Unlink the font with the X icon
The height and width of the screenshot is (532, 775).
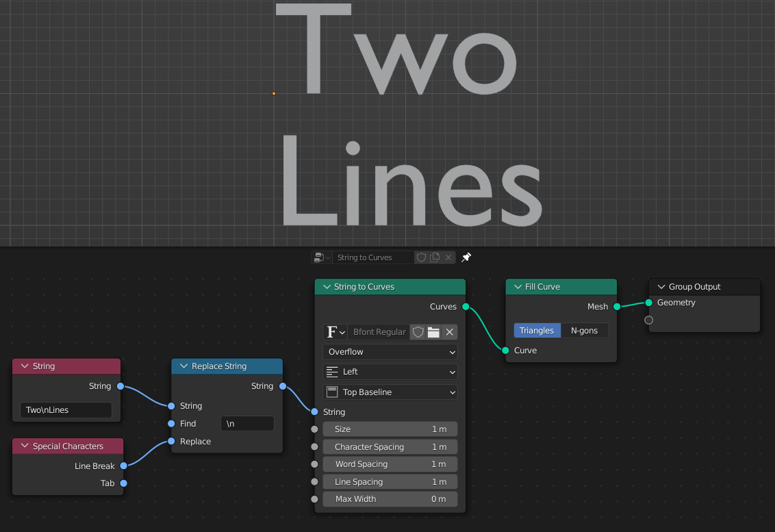click(x=450, y=331)
